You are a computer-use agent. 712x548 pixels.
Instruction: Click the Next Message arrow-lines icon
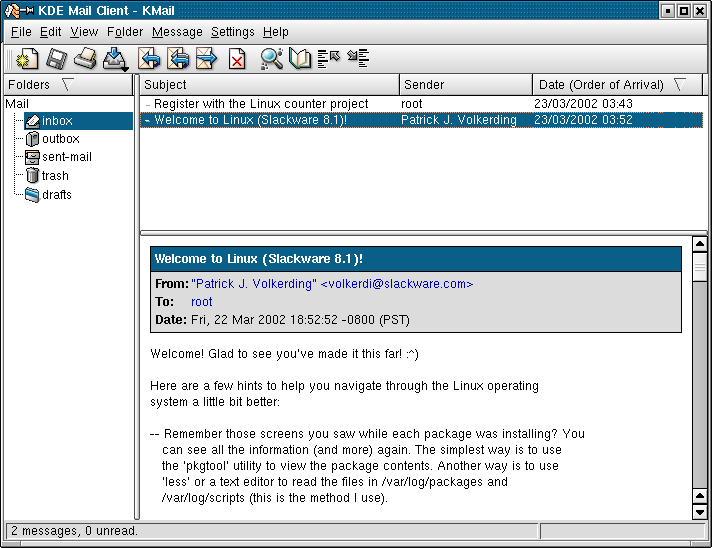click(x=358, y=59)
